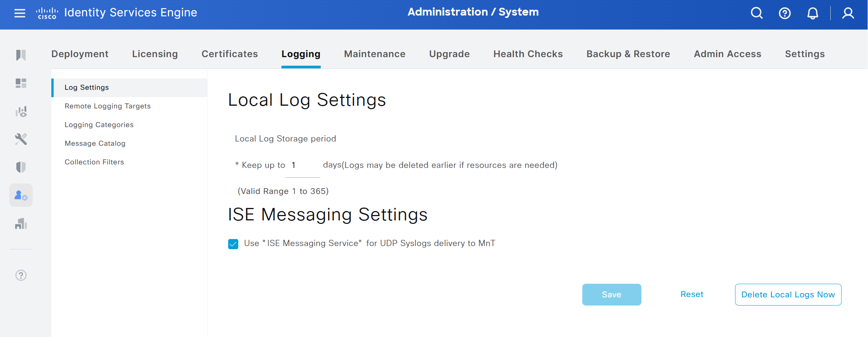
Task: Switch to the Certificates tab
Action: coord(229,54)
